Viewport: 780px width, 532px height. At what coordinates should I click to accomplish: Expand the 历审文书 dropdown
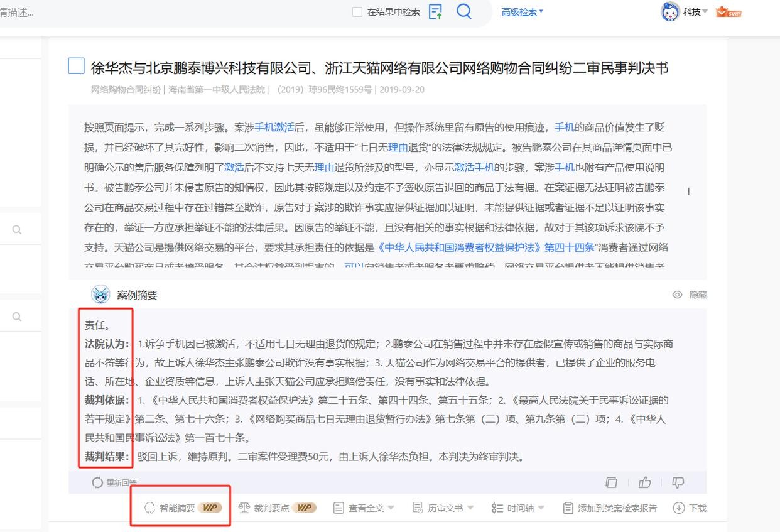tap(443, 508)
